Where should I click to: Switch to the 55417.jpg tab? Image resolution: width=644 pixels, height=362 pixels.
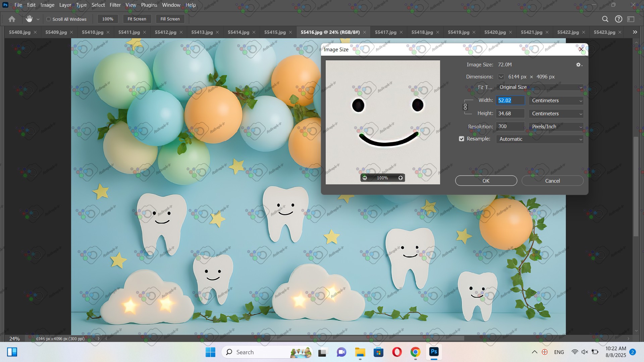click(385, 32)
